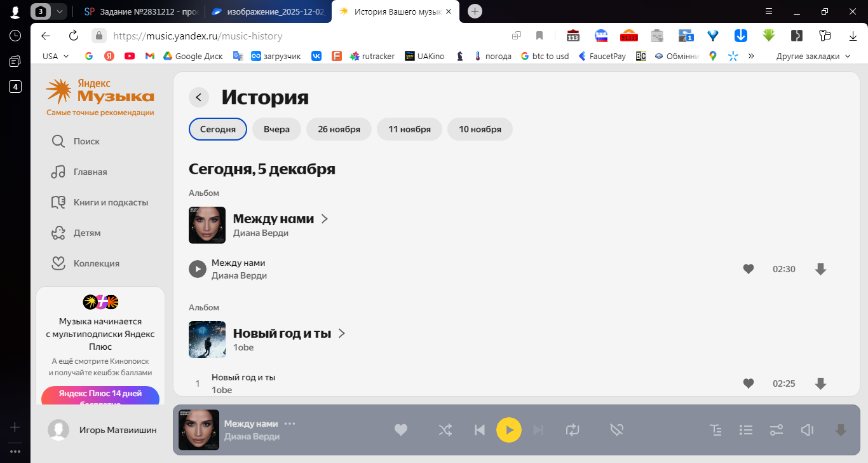The width and height of the screenshot is (868, 463).
Task: Open the Gmail bookmark icon
Action: [150, 56]
